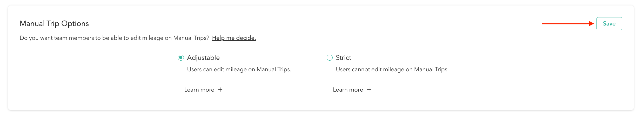Click the 'Strict' option label

(x=343, y=58)
